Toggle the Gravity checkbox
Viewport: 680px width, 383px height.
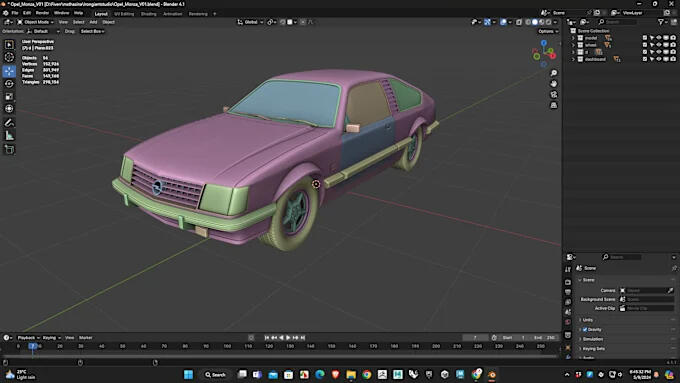pyautogui.click(x=585, y=330)
